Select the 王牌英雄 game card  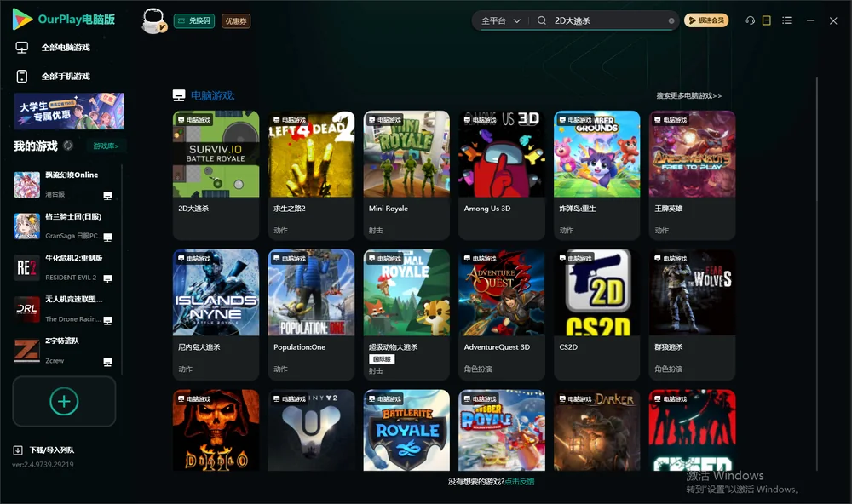[x=692, y=175]
